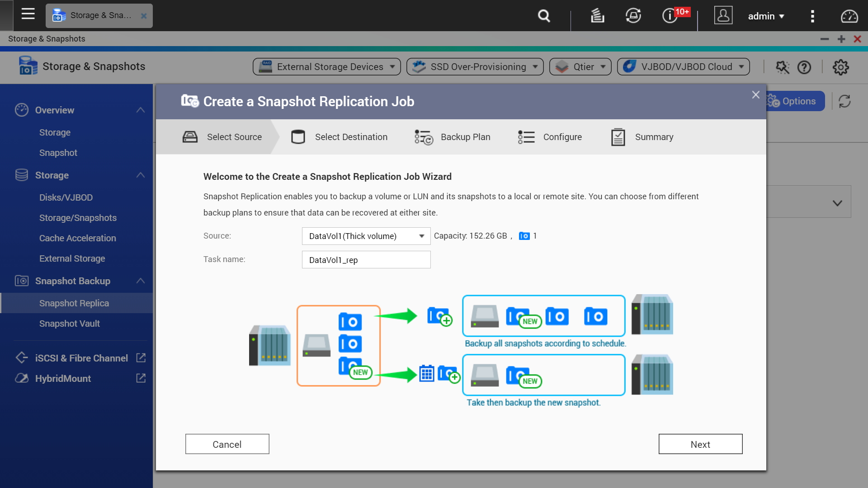Click the VJBOD/VJBOD Cloud icon
The image size is (868, 488).
click(630, 67)
